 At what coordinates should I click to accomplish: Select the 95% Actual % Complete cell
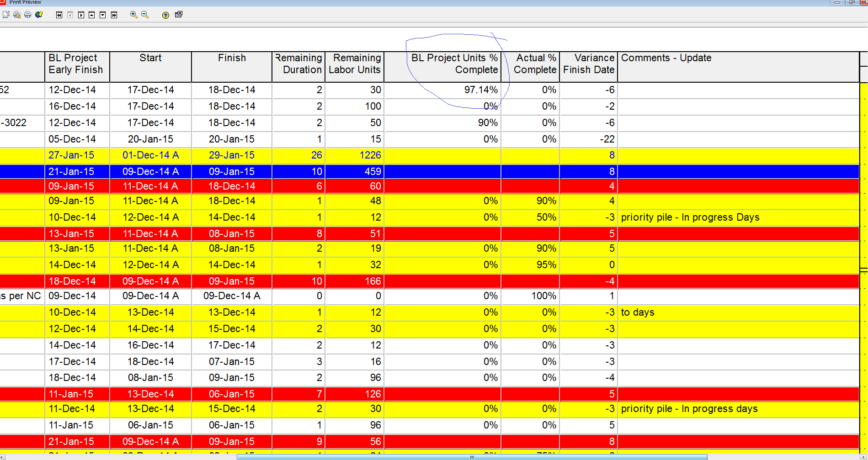[530, 265]
